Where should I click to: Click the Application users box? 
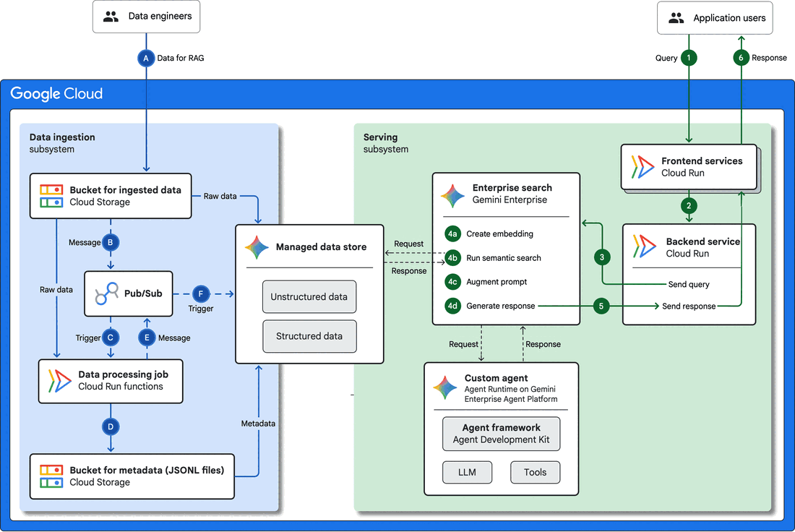pyautogui.click(x=715, y=18)
